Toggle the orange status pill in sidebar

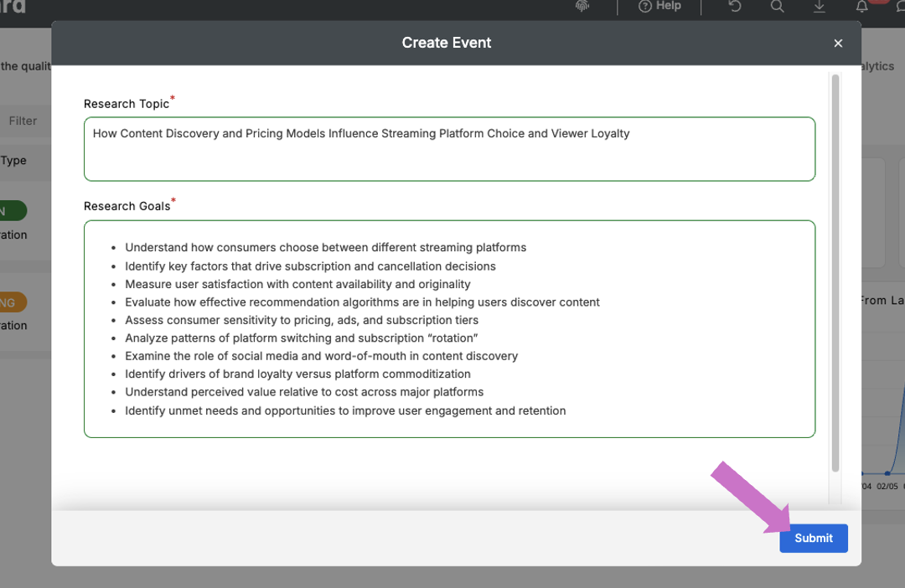pyautogui.click(x=12, y=302)
